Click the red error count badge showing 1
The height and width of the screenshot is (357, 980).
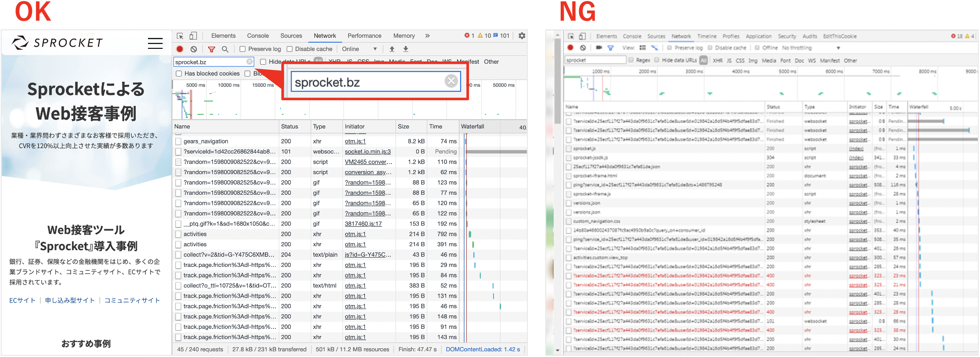click(469, 36)
